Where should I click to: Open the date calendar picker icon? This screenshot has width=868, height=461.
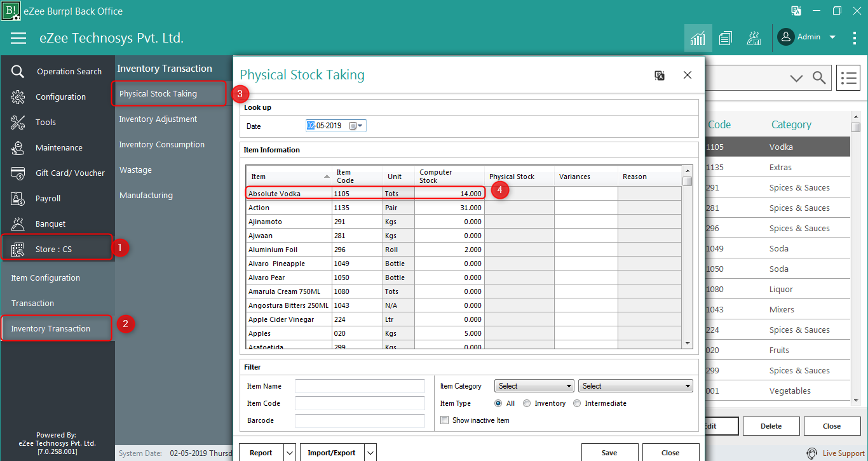tap(353, 126)
